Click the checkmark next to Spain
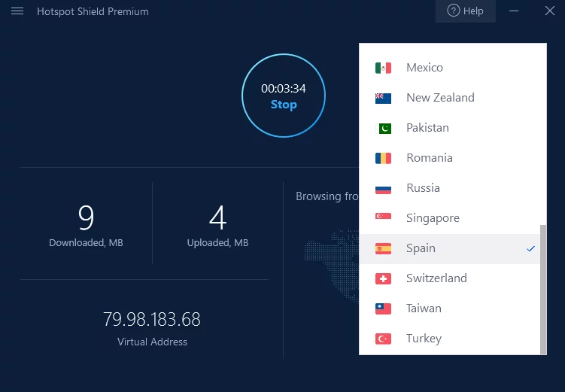 pyautogui.click(x=530, y=248)
